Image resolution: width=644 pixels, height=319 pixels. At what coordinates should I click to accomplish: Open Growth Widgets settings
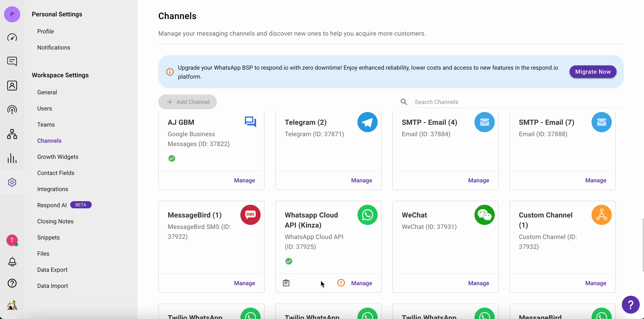[x=58, y=157]
